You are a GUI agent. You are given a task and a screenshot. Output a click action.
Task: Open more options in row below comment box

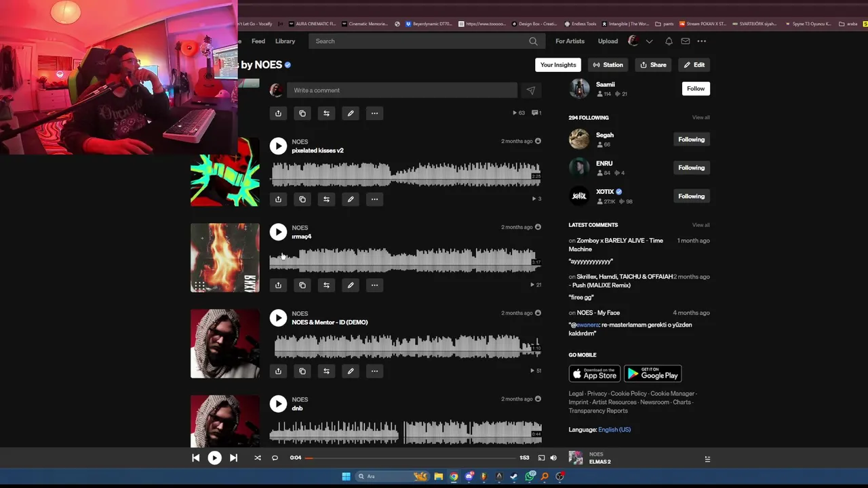tap(374, 113)
